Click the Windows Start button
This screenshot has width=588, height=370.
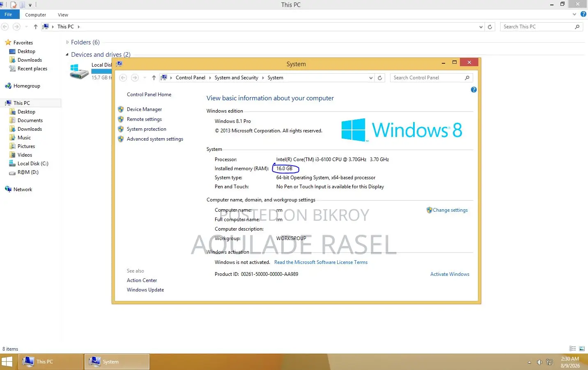[7, 362]
